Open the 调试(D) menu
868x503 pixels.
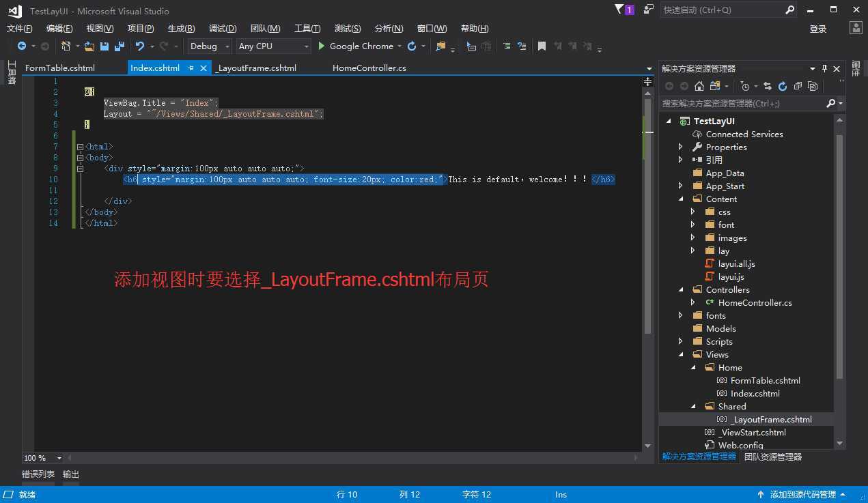coord(223,29)
